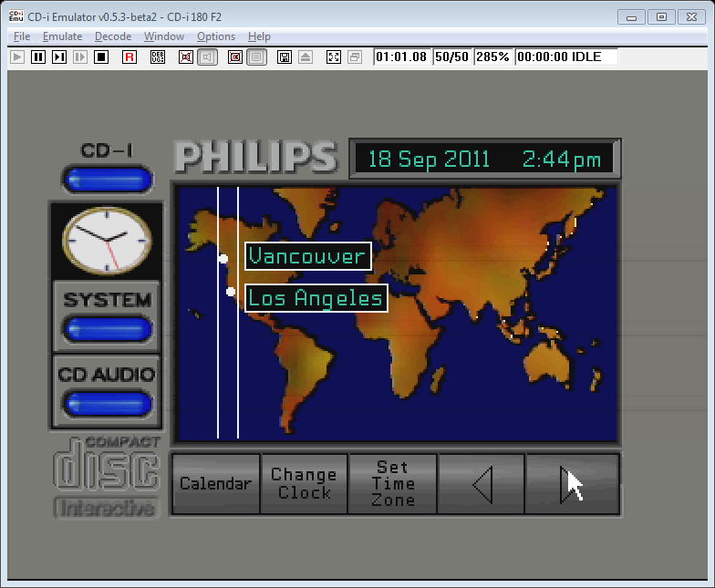Image resolution: width=715 pixels, height=588 pixels.
Task: Stop the emulation
Action: click(x=100, y=57)
